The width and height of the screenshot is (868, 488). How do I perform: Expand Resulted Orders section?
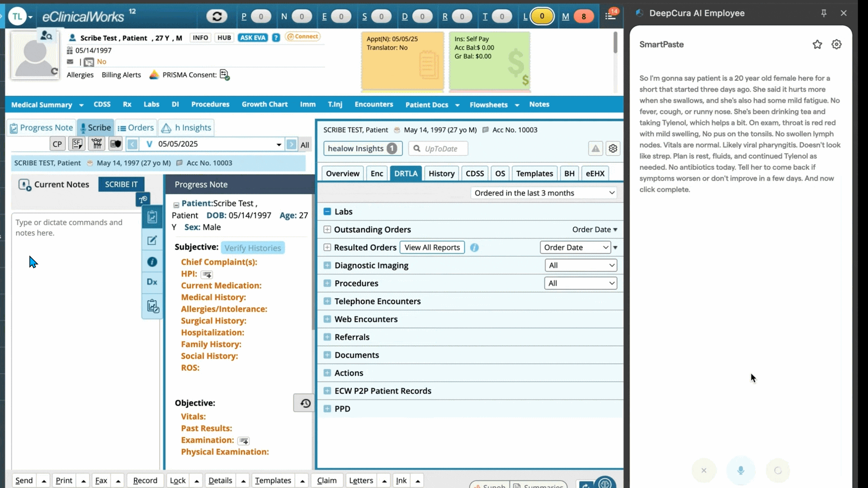click(x=327, y=248)
